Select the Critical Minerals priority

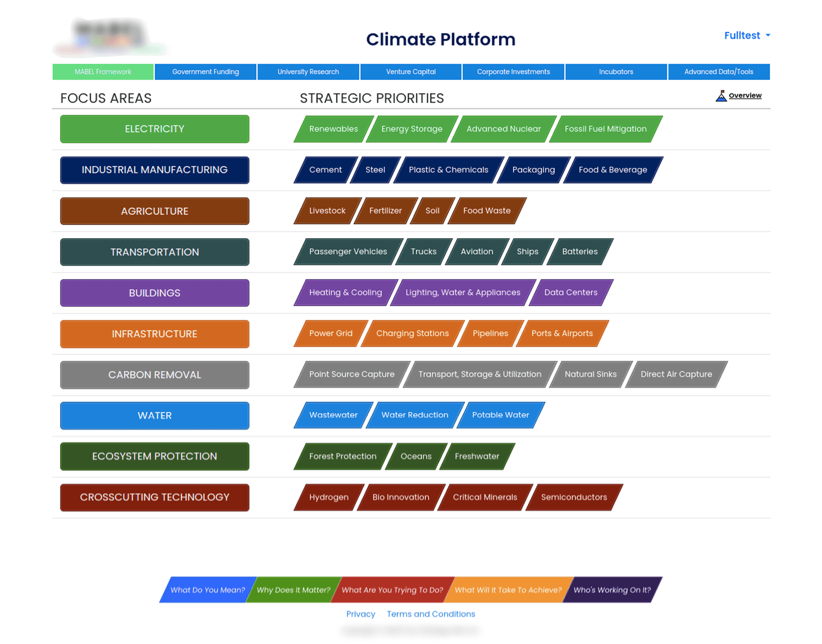[485, 497]
